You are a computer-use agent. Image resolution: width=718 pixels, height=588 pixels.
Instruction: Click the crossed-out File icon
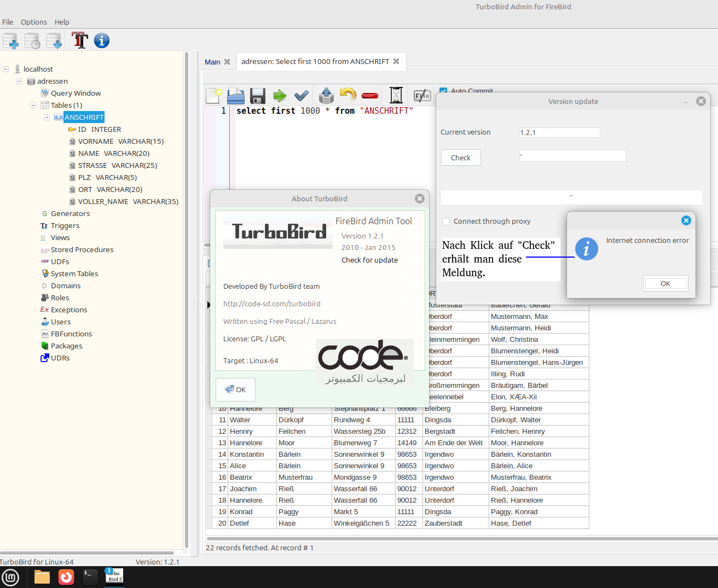click(422, 96)
